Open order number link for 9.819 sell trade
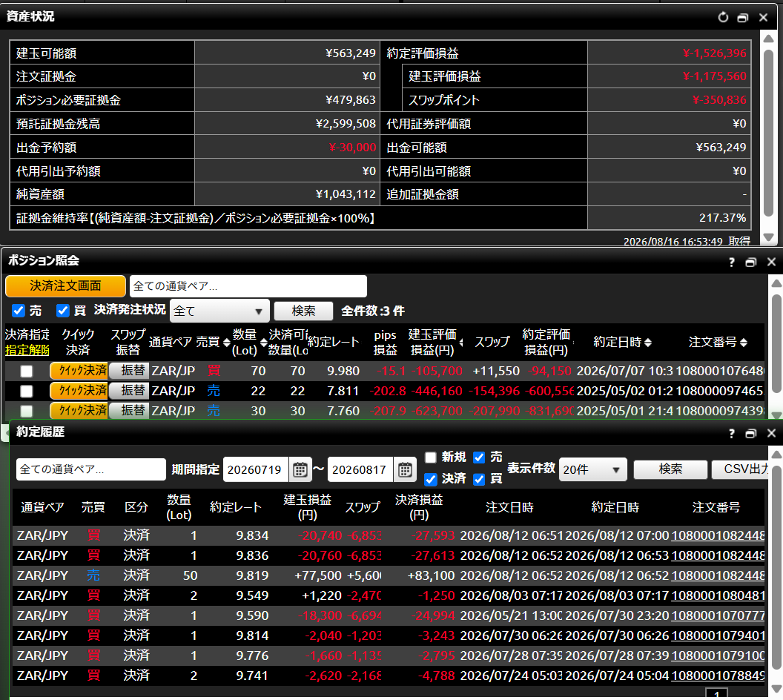The image size is (783, 700). click(x=718, y=575)
